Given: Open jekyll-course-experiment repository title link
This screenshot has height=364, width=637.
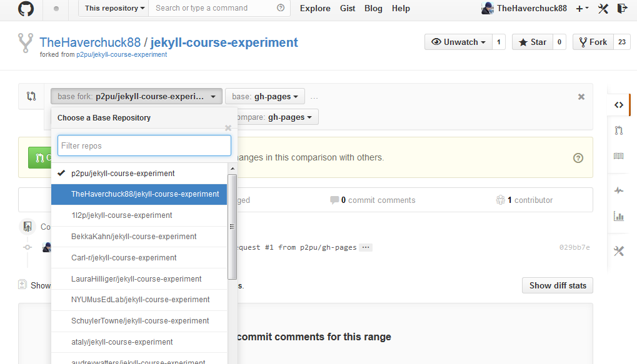Looking at the screenshot, I should pos(224,42).
